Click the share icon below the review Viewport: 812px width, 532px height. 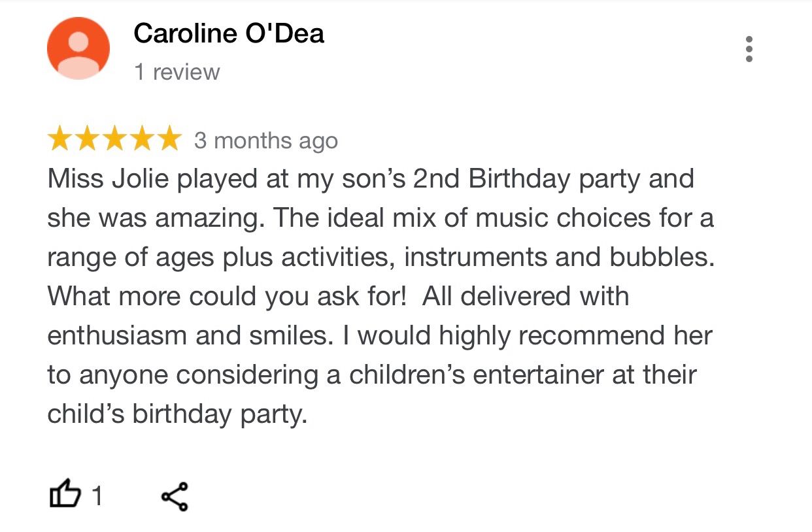[x=175, y=496]
